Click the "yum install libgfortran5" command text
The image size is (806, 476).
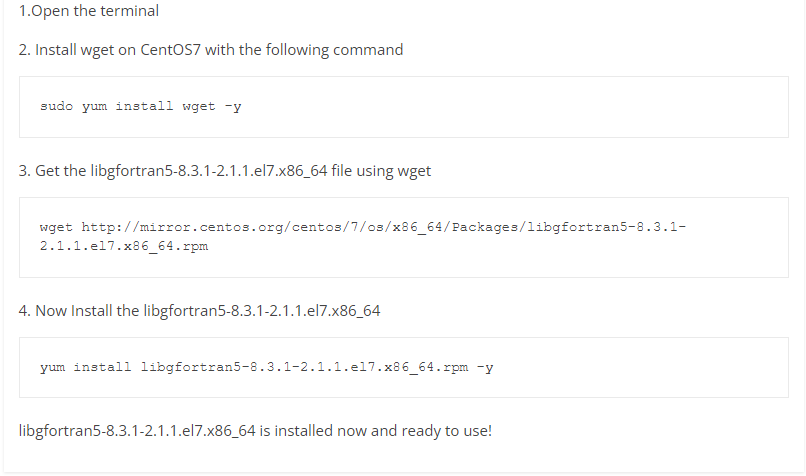click(267, 368)
